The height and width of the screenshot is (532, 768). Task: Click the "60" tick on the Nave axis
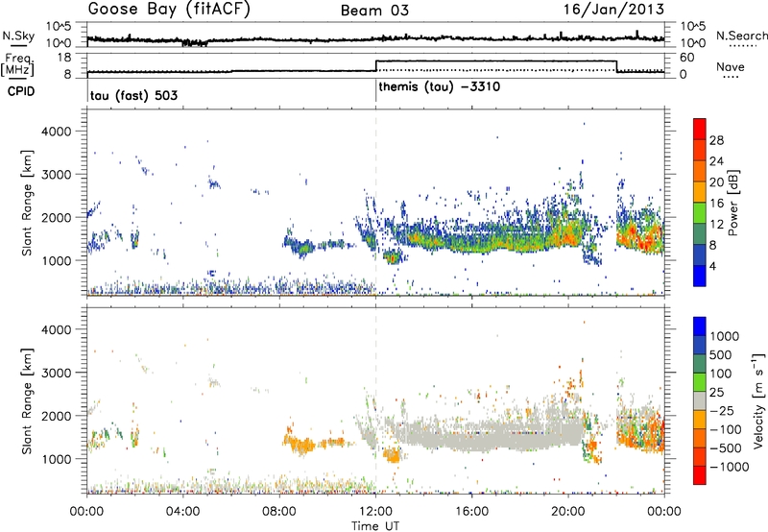coord(687,58)
